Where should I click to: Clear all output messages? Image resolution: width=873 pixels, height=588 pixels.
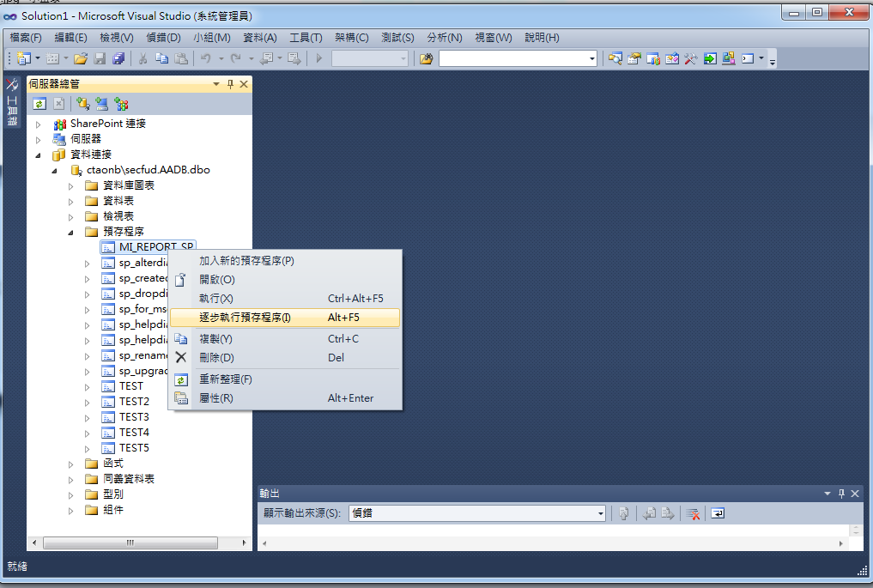click(692, 512)
